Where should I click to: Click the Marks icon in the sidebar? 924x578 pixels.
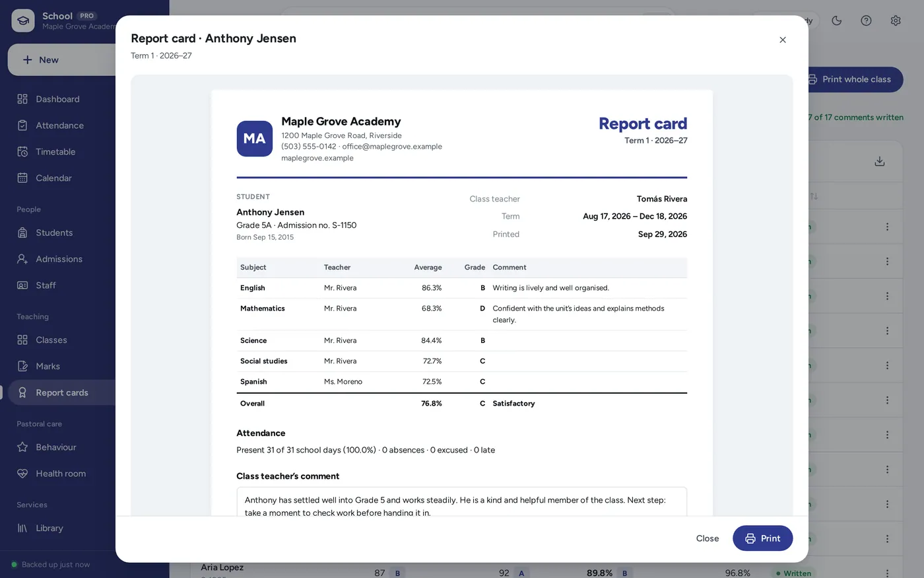[x=22, y=366]
